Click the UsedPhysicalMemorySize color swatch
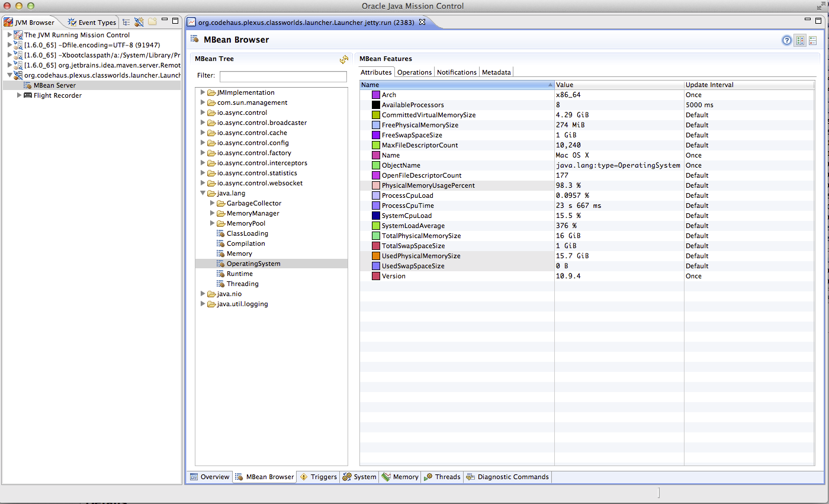Image resolution: width=829 pixels, height=504 pixels. click(375, 256)
